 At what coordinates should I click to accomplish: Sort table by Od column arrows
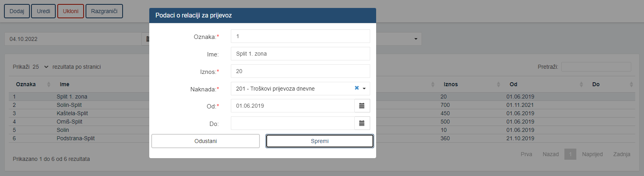click(x=581, y=84)
